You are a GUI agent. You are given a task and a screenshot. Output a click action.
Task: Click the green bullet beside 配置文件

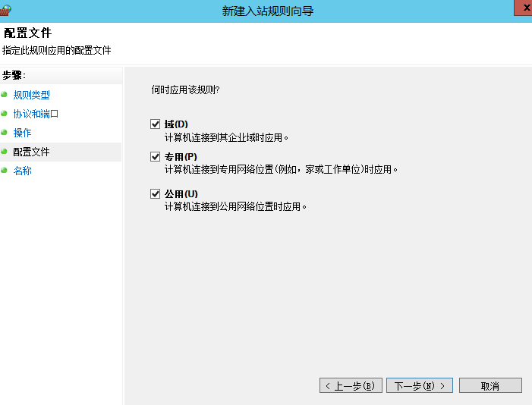tap(4, 151)
